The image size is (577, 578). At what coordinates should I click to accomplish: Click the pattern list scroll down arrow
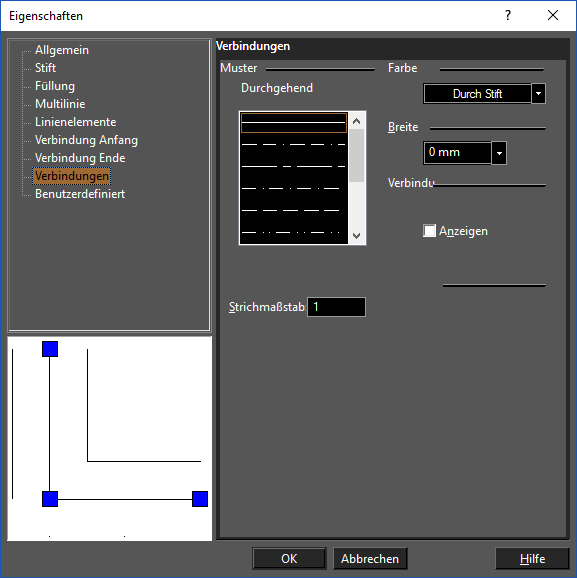356,236
